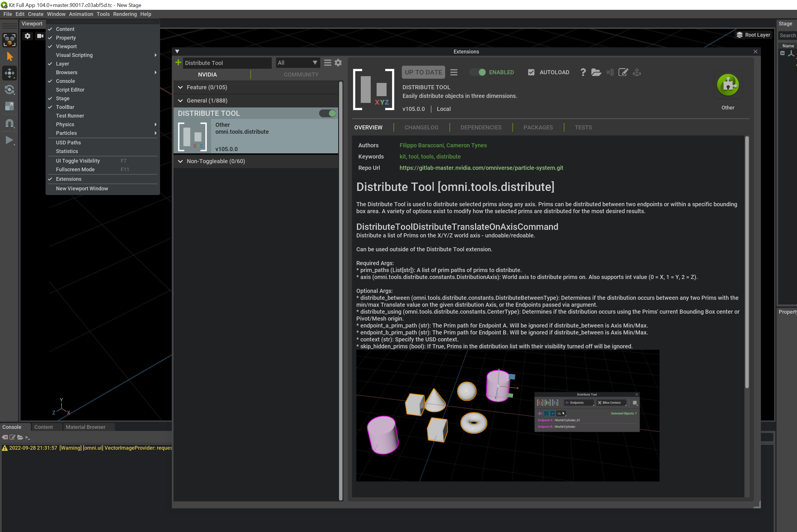Click the overview panel vertical scrollbar
The width and height of the screenshot is (797, 532).
click(x=746, y=262)
